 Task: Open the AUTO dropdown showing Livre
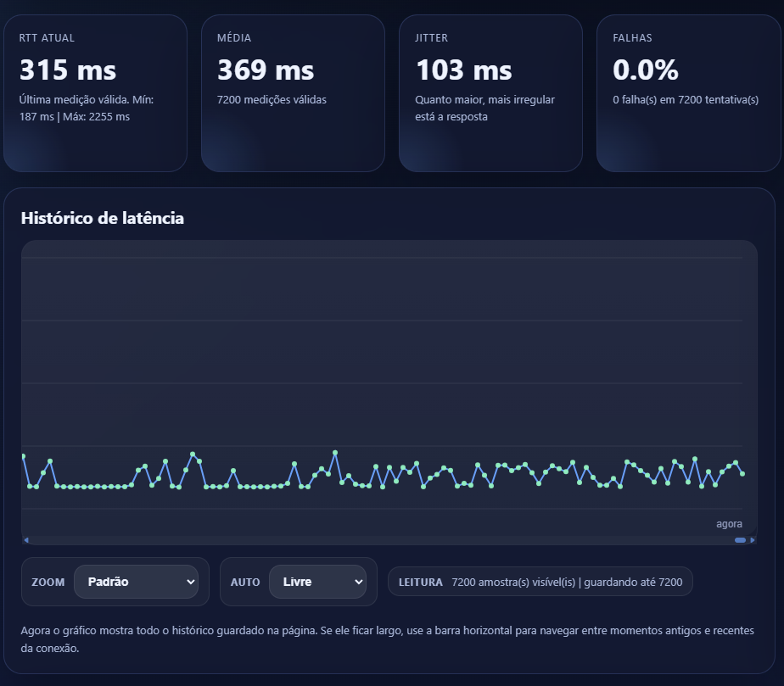click(318, 582)
